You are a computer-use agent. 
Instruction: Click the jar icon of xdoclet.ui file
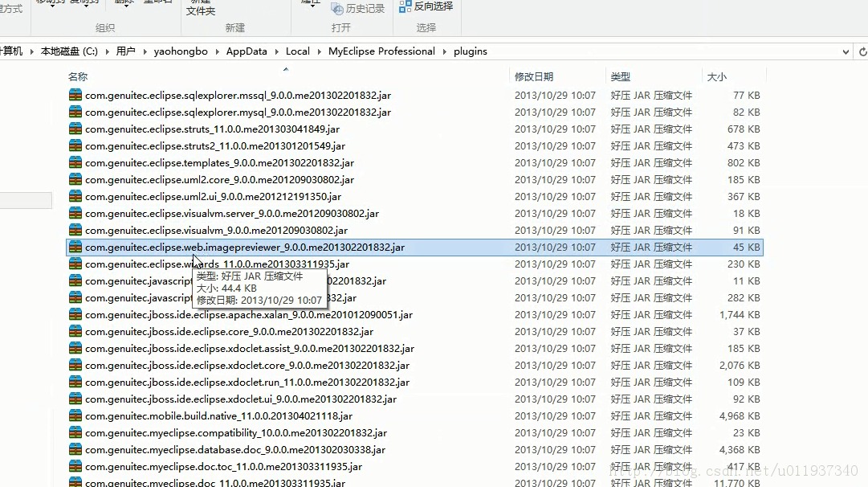tap(75, 399)
